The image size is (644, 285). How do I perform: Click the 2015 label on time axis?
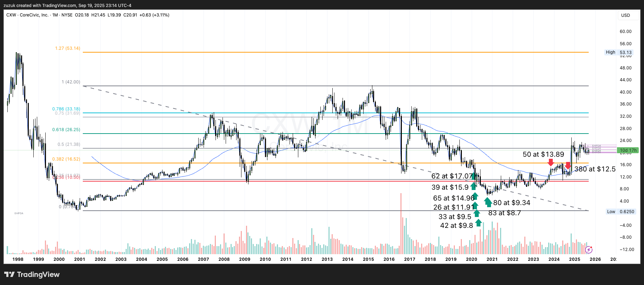[x=369, y=259]
